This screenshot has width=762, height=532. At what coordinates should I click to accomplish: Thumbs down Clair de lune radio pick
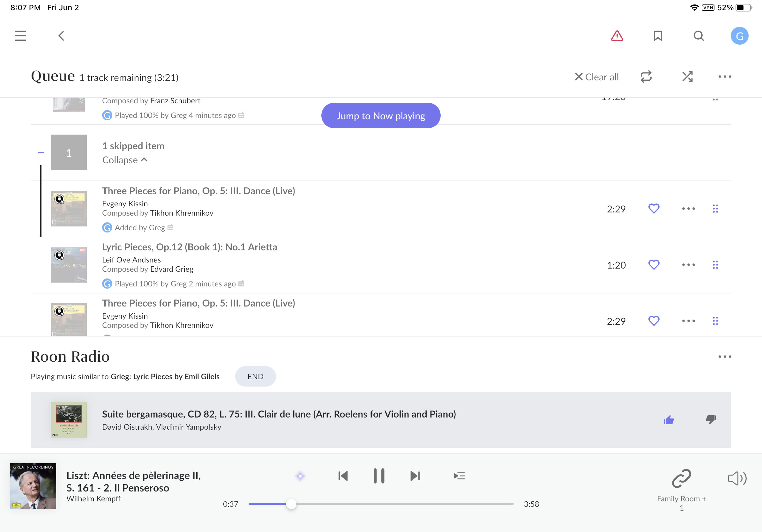(711, 419)
